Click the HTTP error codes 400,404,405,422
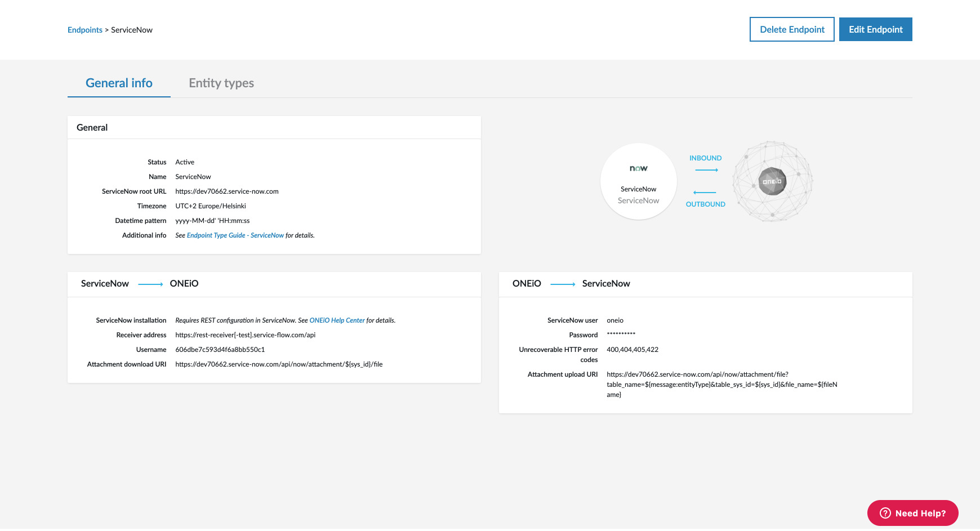980x531 pixels. pyautogui.click(x=632, y=350)
